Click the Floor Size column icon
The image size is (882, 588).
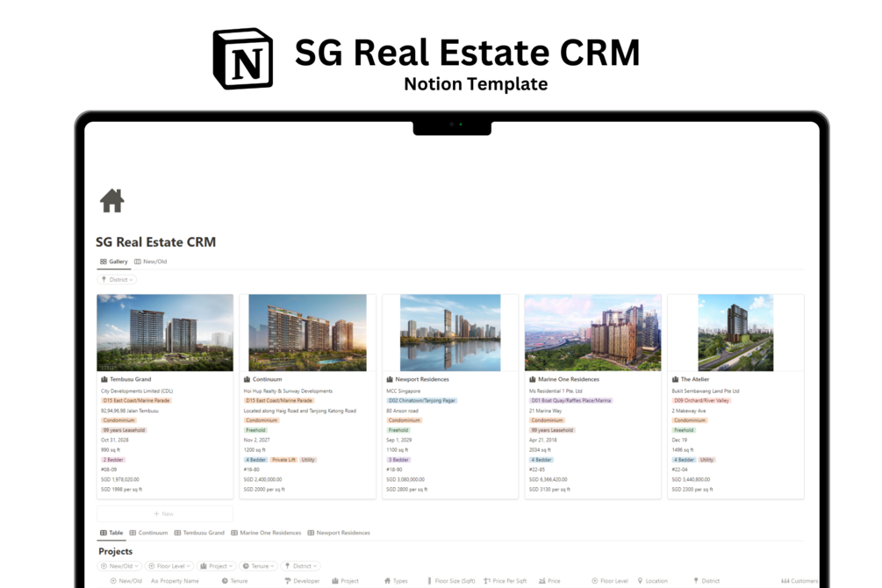429,581
